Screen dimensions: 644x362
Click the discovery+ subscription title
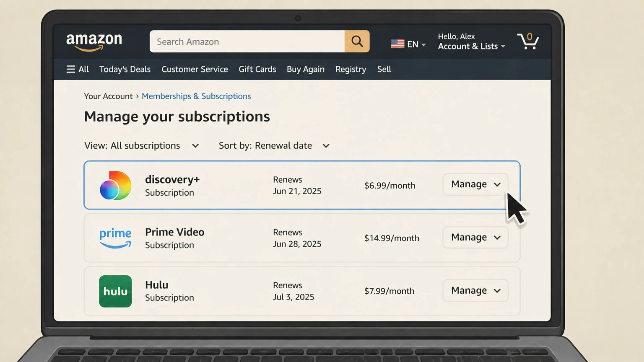[172, 179]
